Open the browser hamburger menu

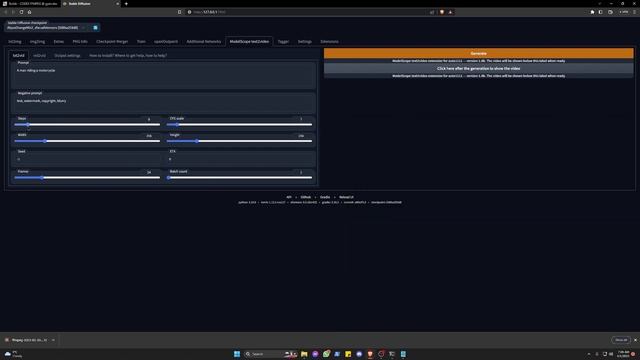pos(635,12)
